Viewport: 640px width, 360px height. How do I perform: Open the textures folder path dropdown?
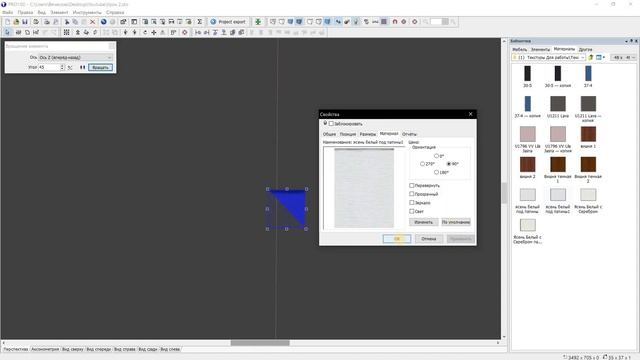point(549,58)
